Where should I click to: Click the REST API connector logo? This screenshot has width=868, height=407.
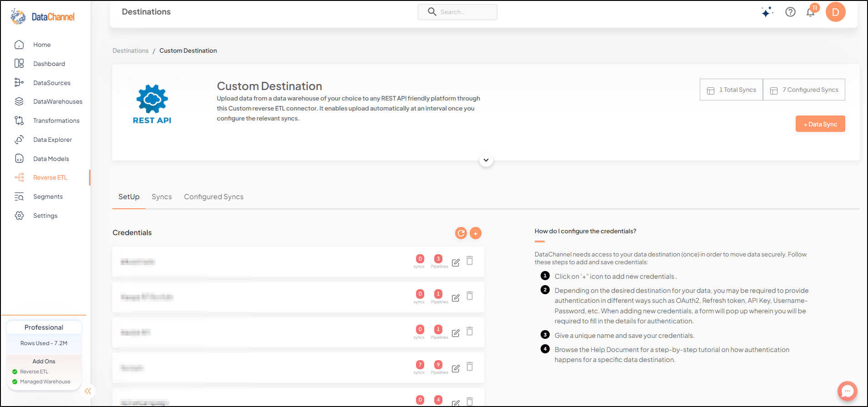pyautogui.click(x=152, y=104)
